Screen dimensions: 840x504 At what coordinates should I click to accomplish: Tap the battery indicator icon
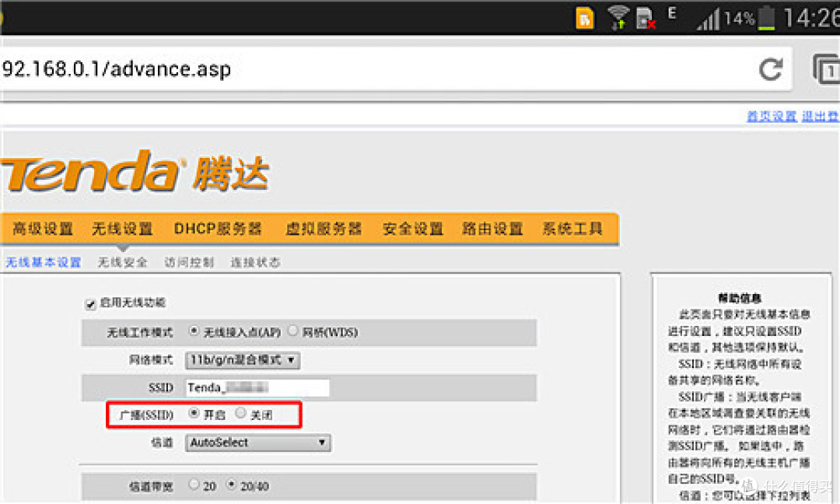767,18
